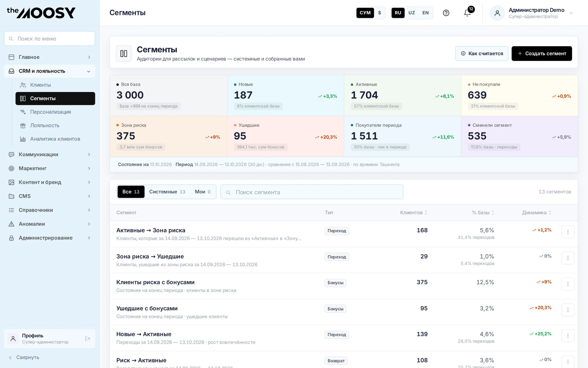Switch currency to СУМ
The height and width of the screenshot is (368, 588).
click(365, 13)
